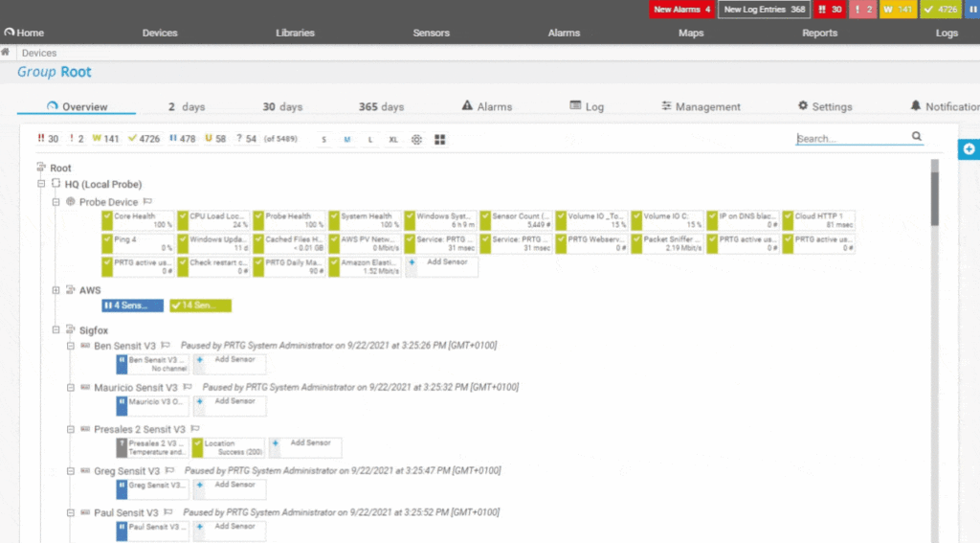Open the Devices menu
The width and height of the screenshot is (980, 543).
tap(160, 33)
